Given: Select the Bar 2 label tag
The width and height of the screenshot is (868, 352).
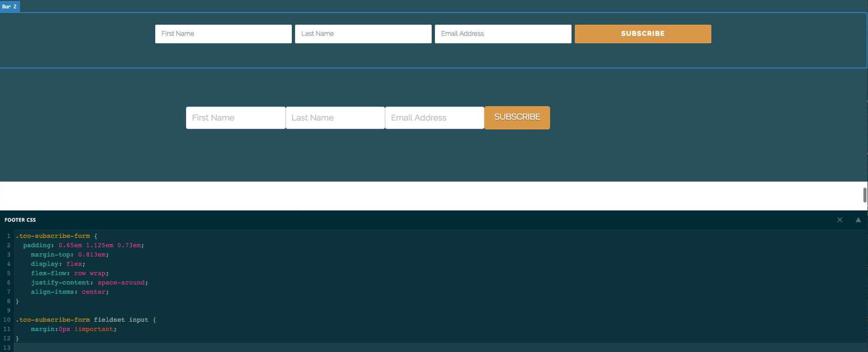Looking at the screenshot, I should click(x=9, y=7).
